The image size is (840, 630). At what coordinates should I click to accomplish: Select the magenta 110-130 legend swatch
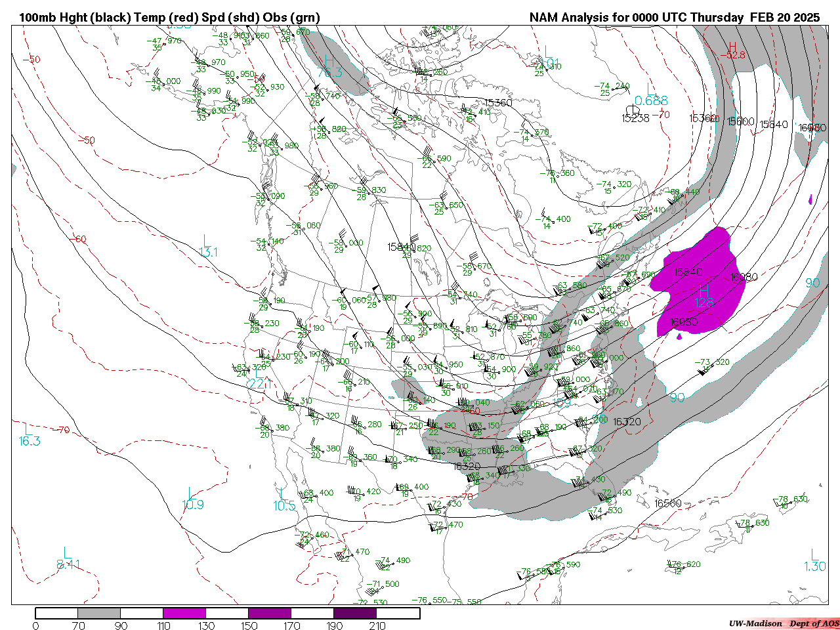coord(184,613)
